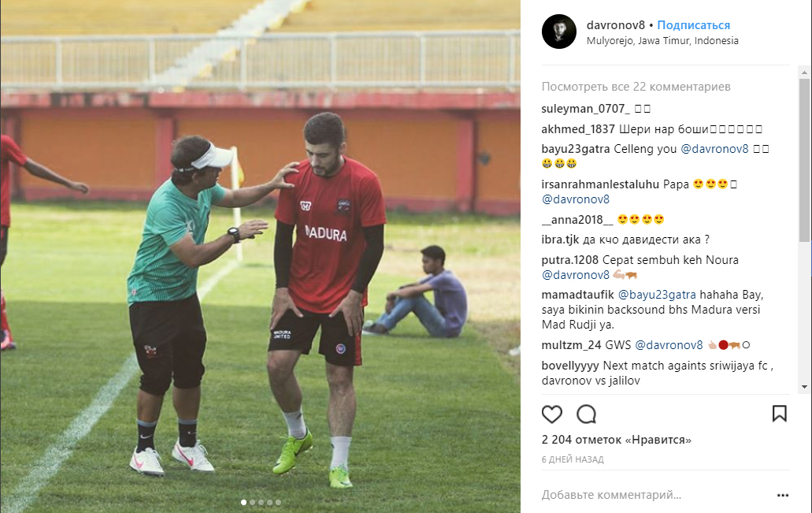The image size is (812, 513).
Task: Open bayu23gatra commenter profile
Action: 576,149
